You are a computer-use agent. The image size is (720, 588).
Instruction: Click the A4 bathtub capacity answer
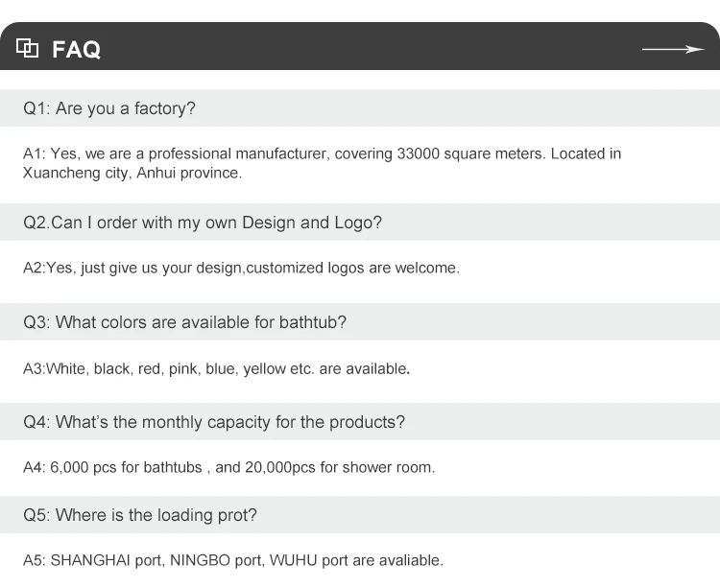[228, 467]
